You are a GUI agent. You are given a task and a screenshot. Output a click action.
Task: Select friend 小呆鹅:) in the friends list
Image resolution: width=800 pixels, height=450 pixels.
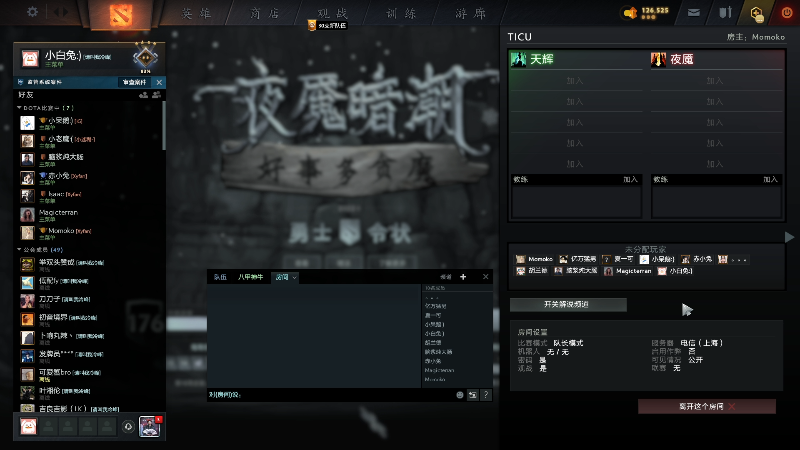(89, 123)
